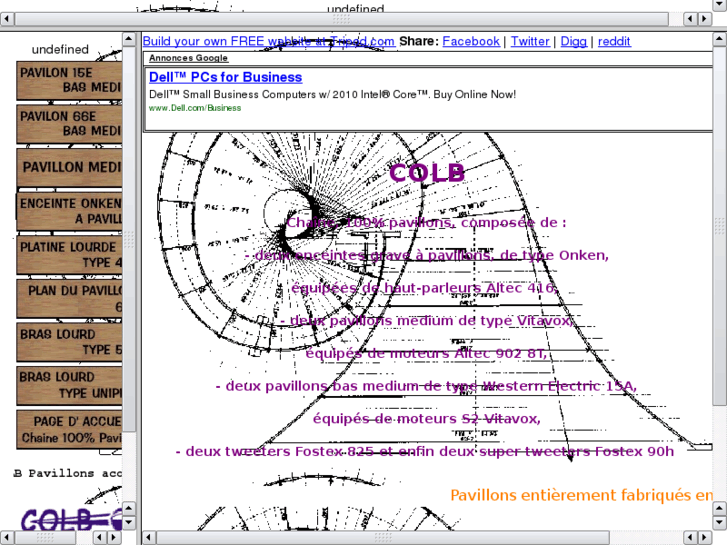Click the left arrow of the left frame bottom scrollbar
727x545 pixels.
click(x=7, y=538)
